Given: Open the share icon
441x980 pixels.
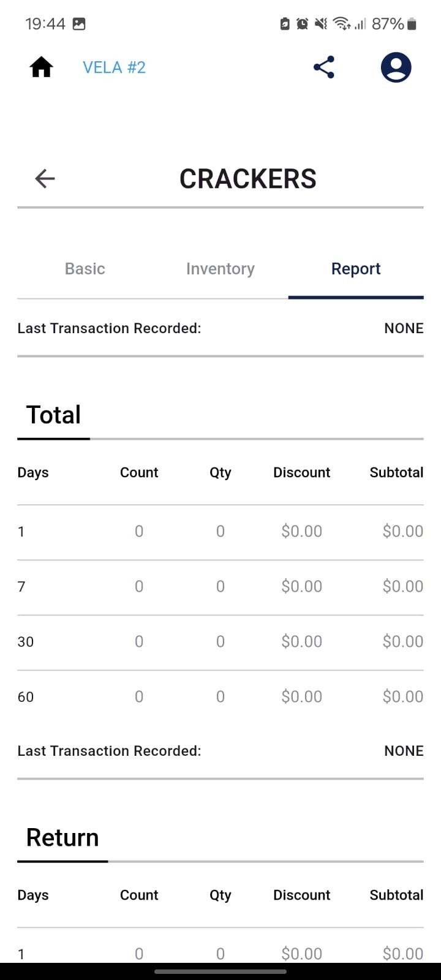Looking at the screenshot, I should 324,67.
